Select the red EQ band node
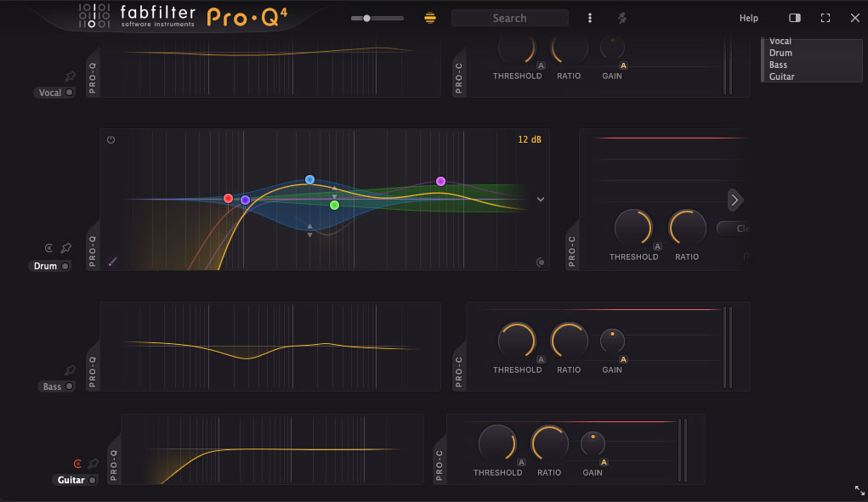This screenshot has height=502, width=868. (x=228, y=198)
